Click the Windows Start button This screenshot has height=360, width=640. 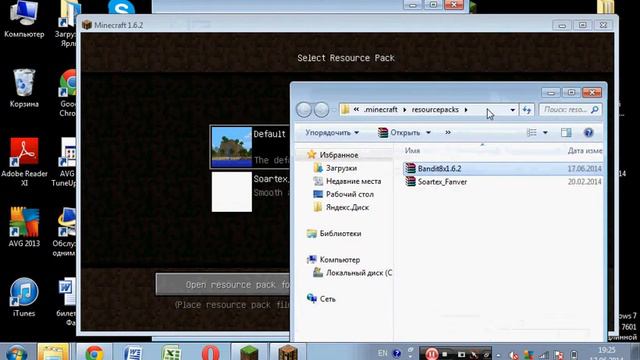pyautogui.click(x=16, y=353)
